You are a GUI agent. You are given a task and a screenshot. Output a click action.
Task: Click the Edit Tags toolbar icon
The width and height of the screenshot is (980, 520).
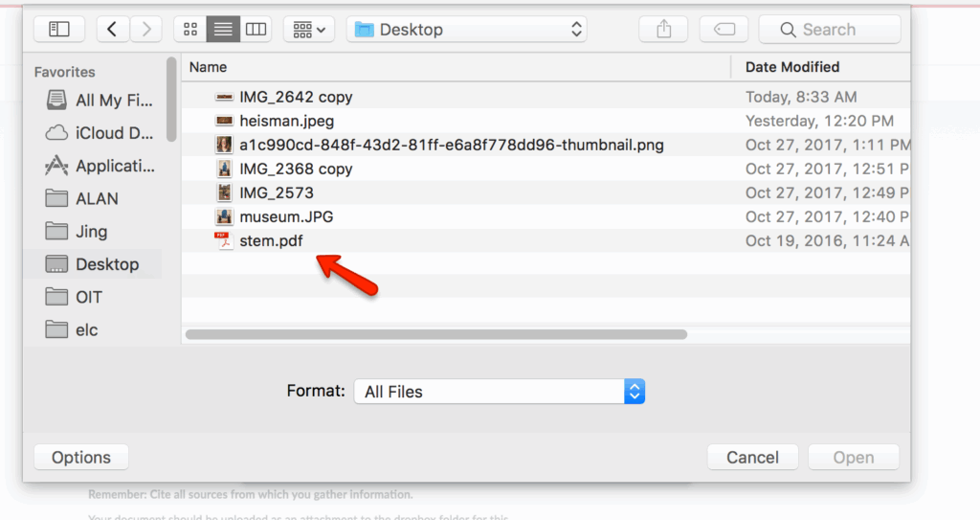[x=724, y=30]
